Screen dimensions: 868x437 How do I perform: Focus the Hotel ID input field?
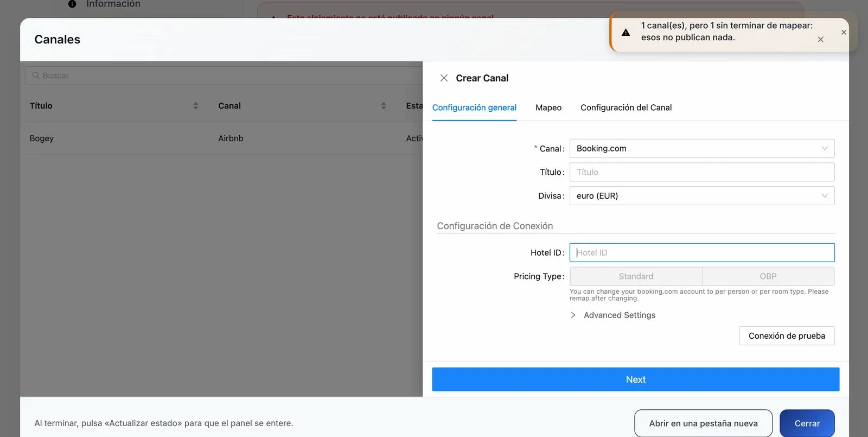click(x=702, y=252)
